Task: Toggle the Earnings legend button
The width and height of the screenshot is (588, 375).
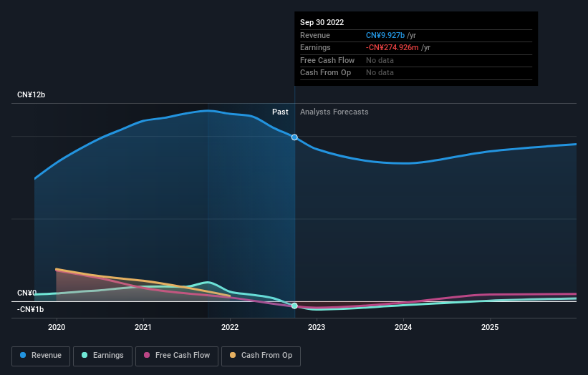Action: [102, 356]
